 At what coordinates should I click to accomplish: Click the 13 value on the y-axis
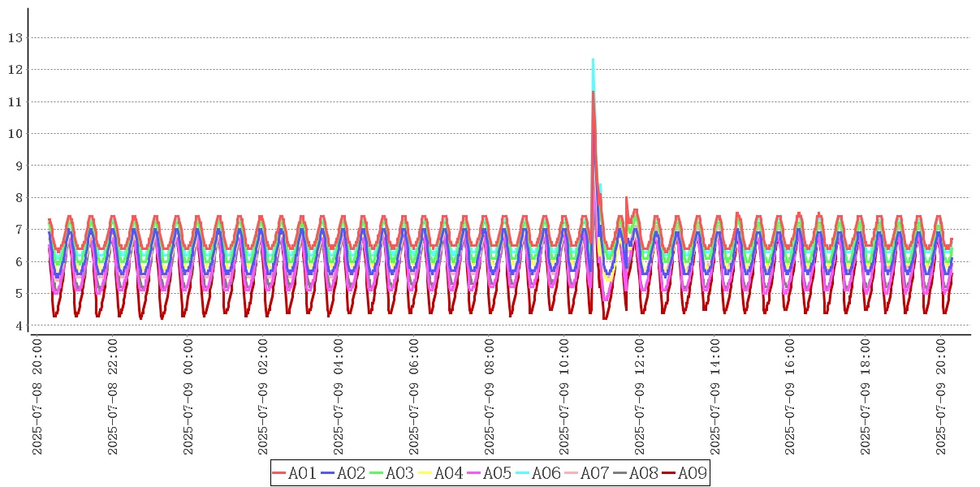tap(15, 37)
